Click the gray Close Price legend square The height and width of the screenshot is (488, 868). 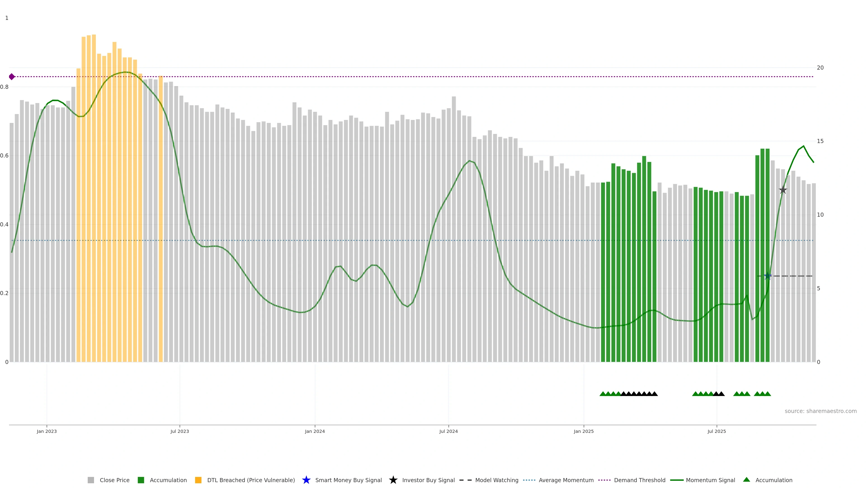pos(91,480)
